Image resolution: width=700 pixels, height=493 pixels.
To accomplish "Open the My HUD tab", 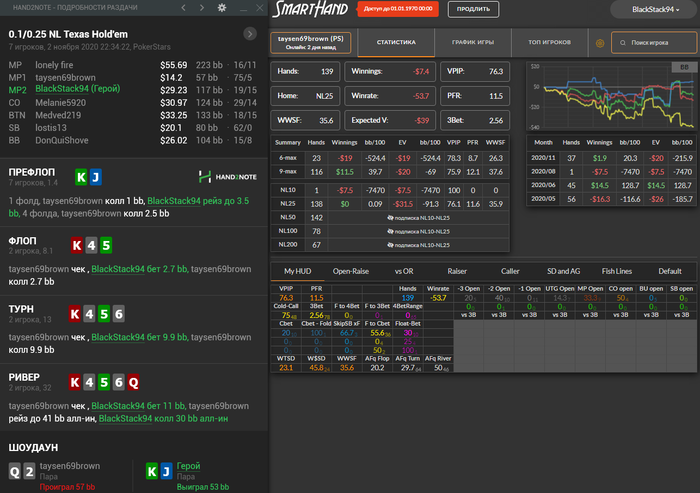I will point(297,271).
